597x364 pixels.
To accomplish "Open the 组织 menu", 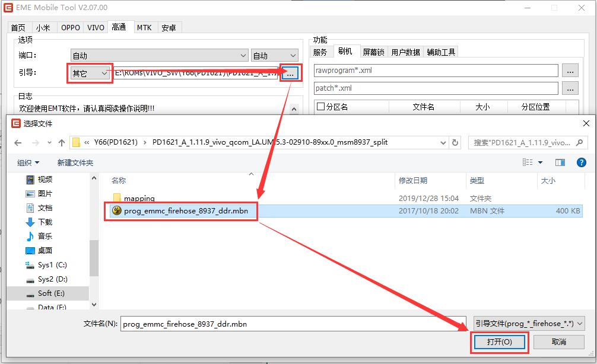I will coord(28,162).
